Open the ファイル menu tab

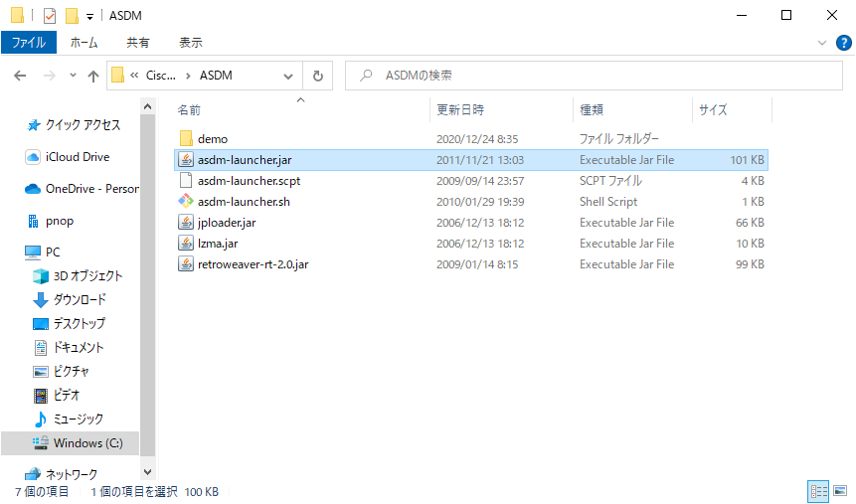pos(29,43)
